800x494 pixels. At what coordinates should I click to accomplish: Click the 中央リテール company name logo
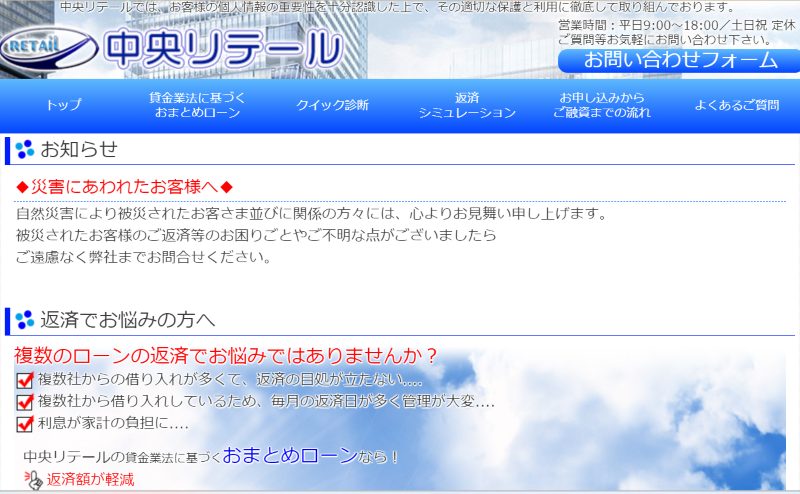pos(222,47)
